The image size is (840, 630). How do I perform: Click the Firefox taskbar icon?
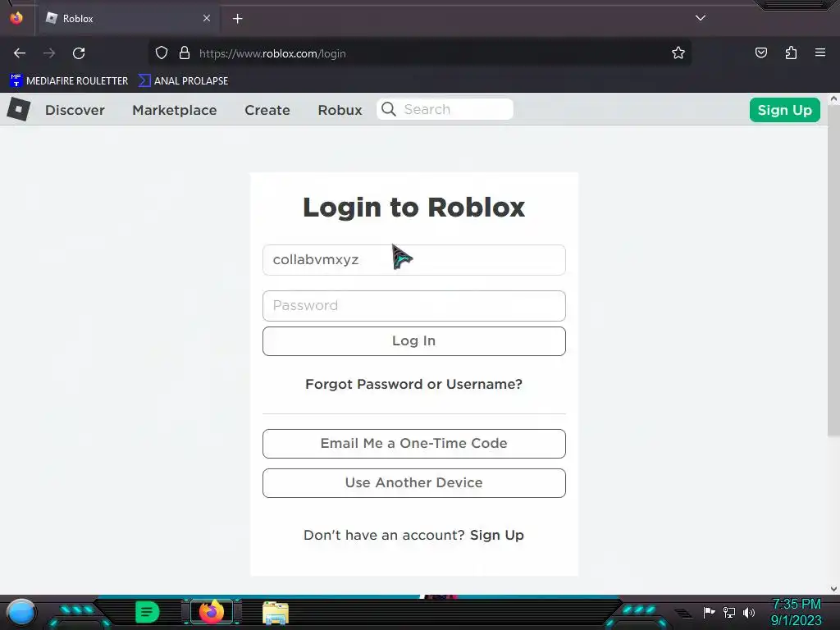(212, 612)
